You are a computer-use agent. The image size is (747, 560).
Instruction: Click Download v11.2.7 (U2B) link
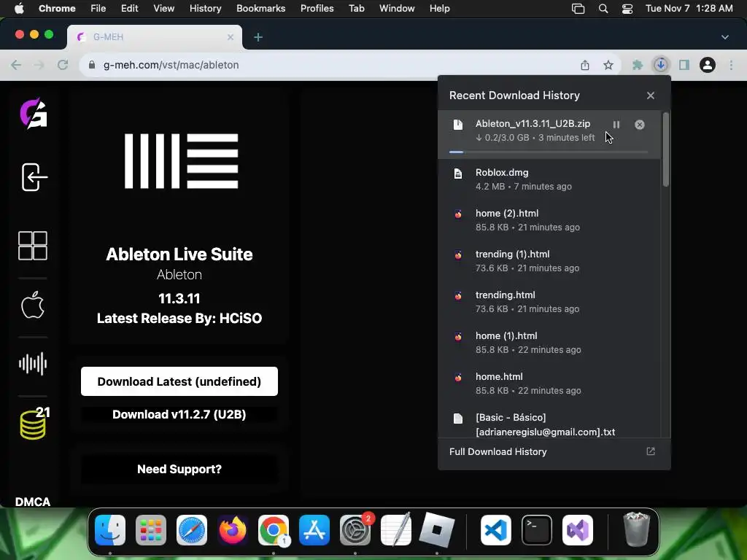pyautogui.click(x=179, y=414)
